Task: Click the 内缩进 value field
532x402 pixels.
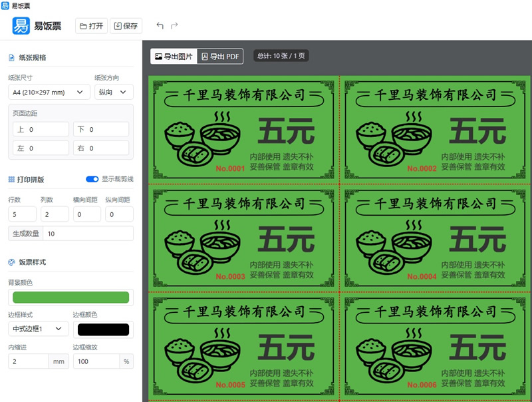Action: click(29, 361)
